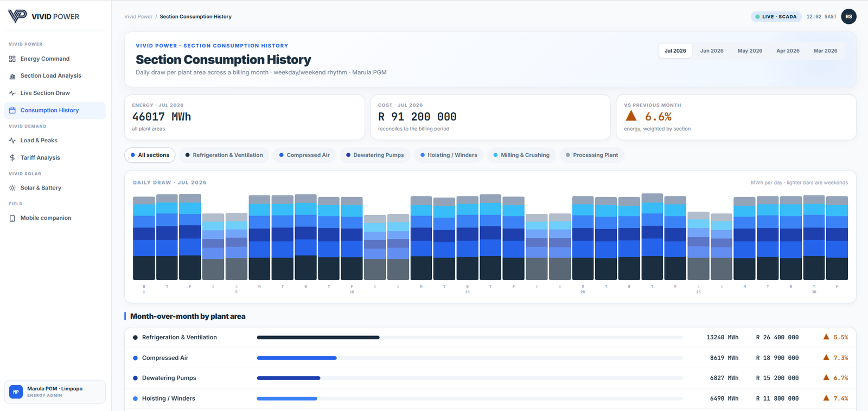Screen dimensions: 868x411
Task: Click the R 91 200 000 cost value
Action: coord(417,117)
